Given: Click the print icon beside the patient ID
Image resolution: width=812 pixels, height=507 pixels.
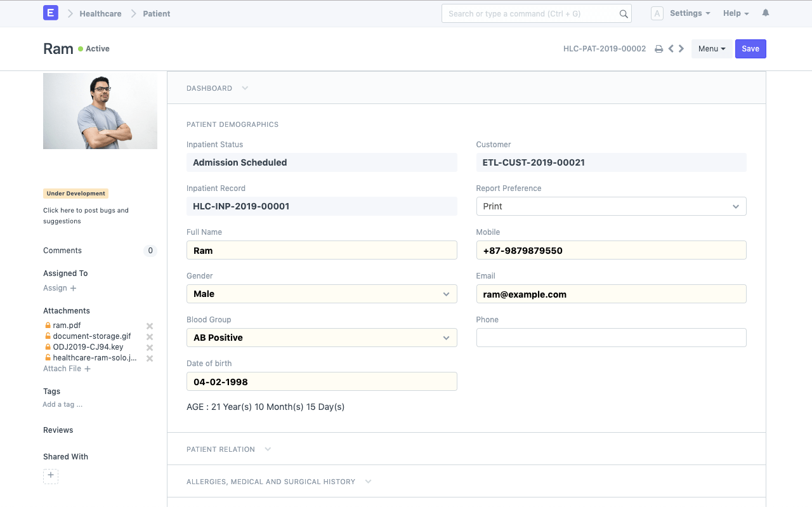Looking at the screenshot, I should coord(658,49).
